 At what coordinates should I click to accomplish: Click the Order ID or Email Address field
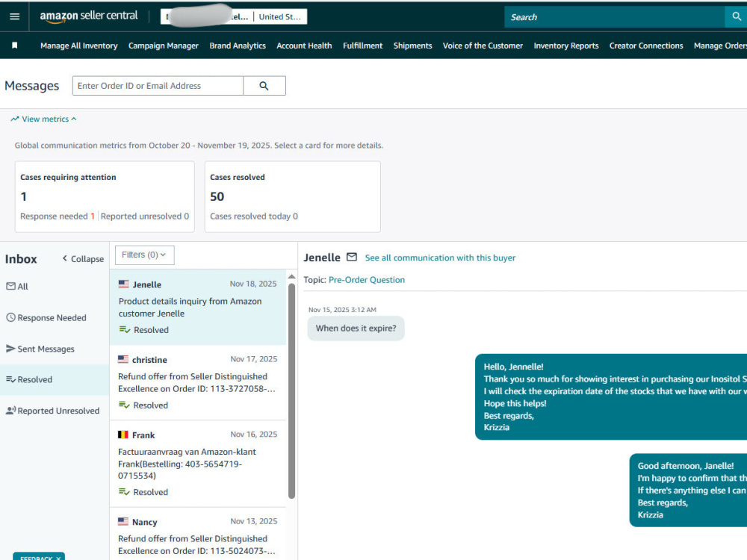pyautogui.click(x=158, y=86)
